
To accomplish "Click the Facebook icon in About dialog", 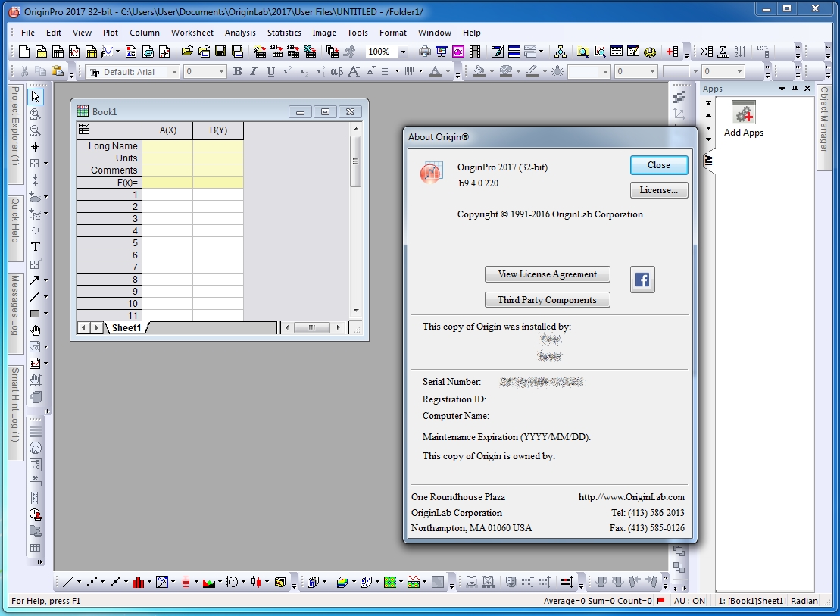I will pos(642,280).
